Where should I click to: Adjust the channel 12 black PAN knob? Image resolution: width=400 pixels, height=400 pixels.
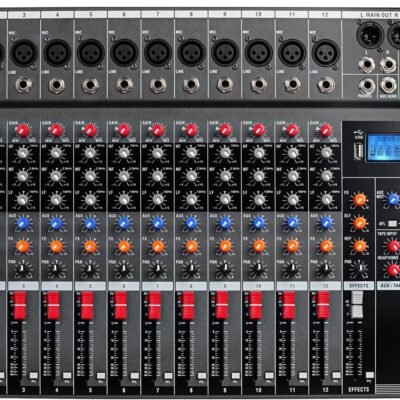(325, 268)
